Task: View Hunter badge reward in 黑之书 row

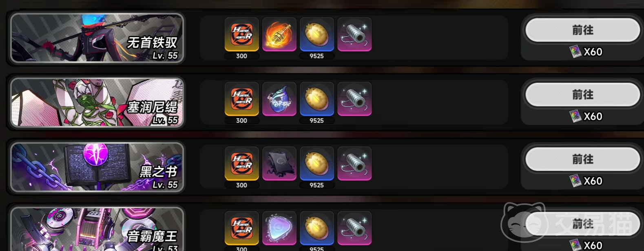Action: 242,163
